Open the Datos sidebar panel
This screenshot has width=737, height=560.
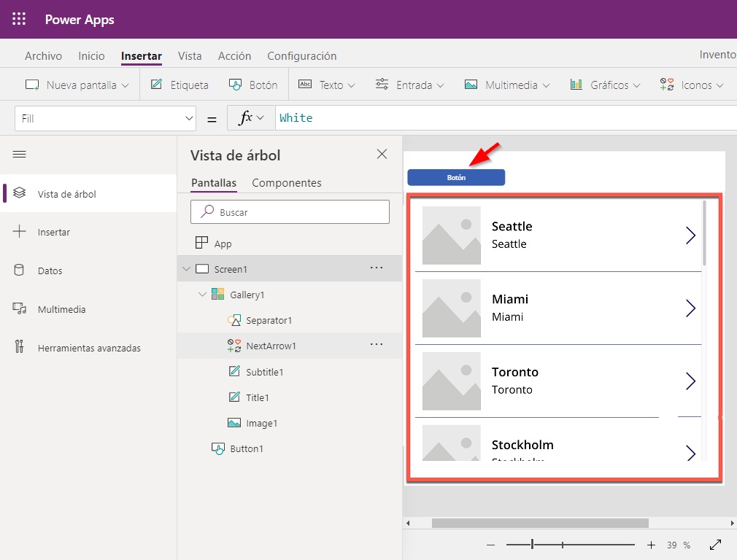click(88, 271)
